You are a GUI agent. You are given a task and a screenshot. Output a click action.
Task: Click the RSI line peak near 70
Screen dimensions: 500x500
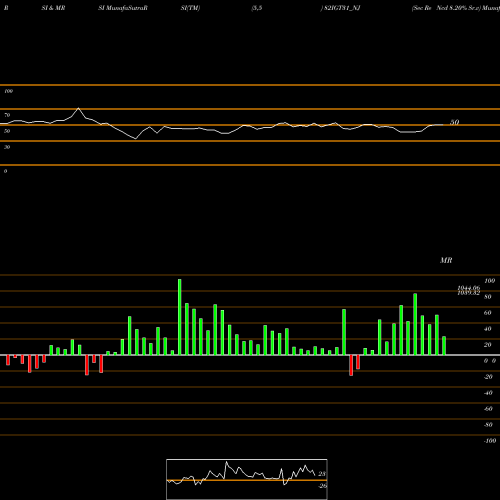(78, 108)
